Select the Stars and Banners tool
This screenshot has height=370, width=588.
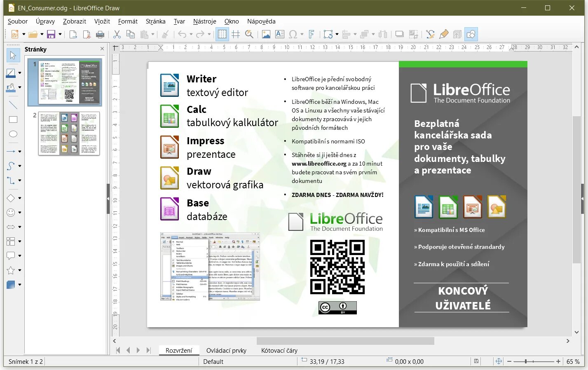coord(11,270)
